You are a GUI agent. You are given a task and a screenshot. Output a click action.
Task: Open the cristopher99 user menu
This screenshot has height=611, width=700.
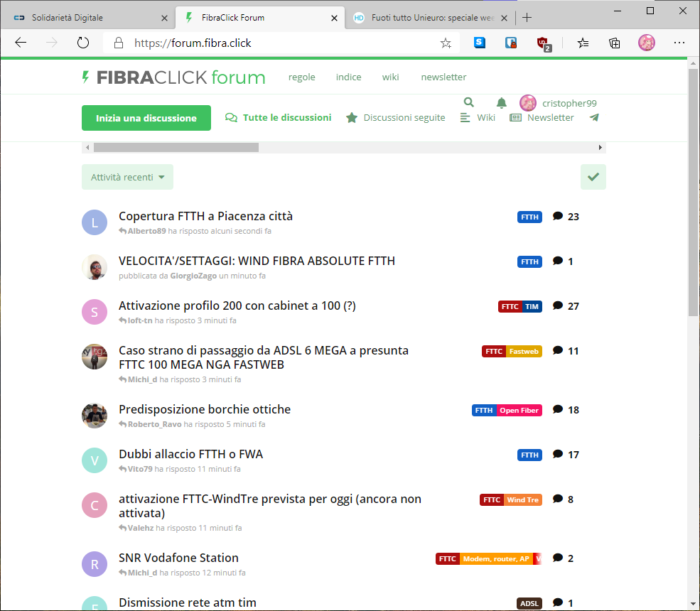pos(558,103)
